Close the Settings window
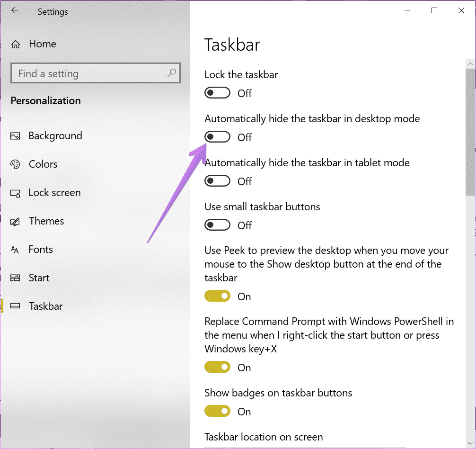The width and height of the screenshot is (476, 449). 461,10
